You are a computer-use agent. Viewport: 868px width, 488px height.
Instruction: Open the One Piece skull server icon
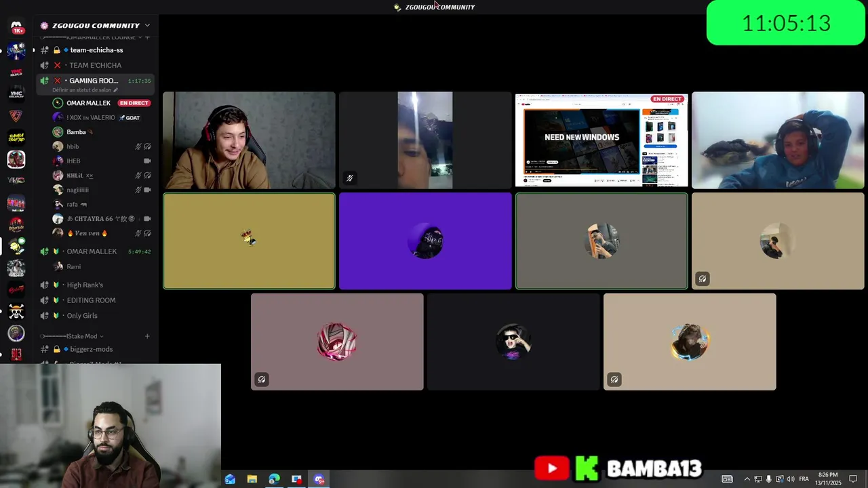[x=16, y=311]
